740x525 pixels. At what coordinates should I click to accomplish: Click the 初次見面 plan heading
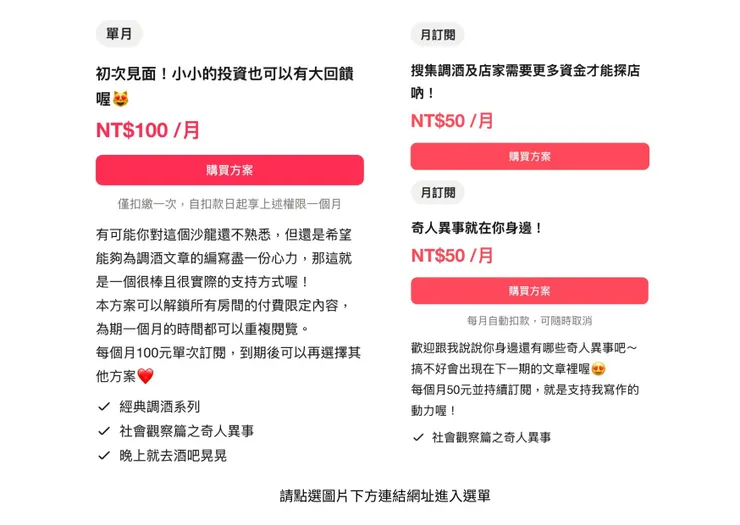point(224,74)
